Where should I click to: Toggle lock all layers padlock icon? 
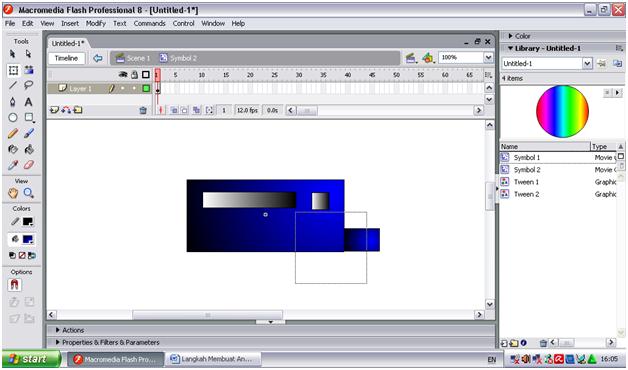[135, 74]
